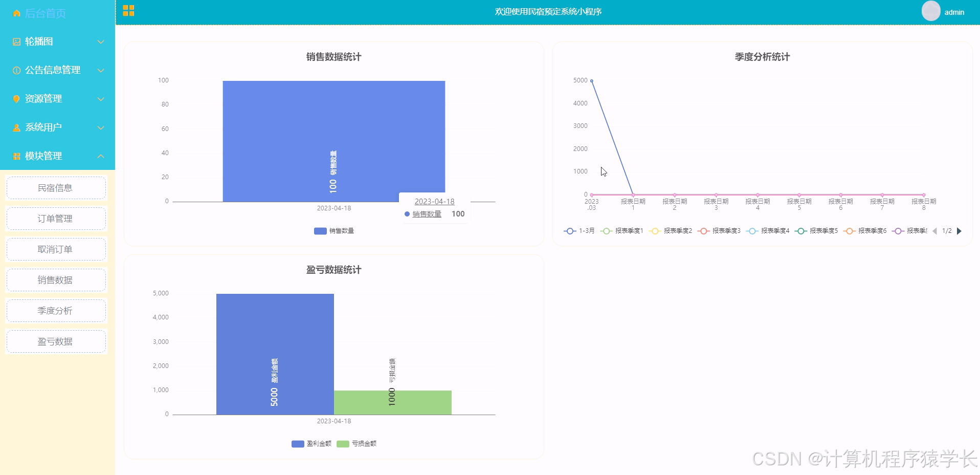The image size is (980, 475).
Task: Click the home icon beside 后台首页
Action: coord(16,13)
